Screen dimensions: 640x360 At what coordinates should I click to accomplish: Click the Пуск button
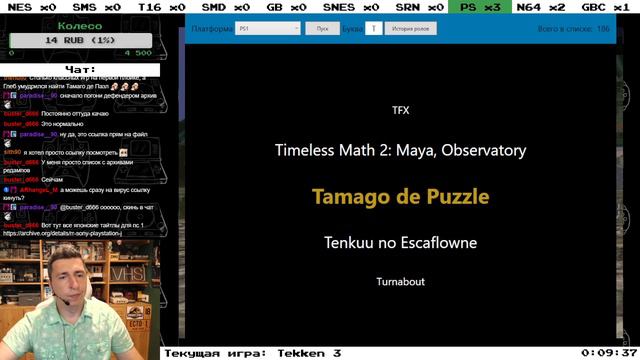322,29
